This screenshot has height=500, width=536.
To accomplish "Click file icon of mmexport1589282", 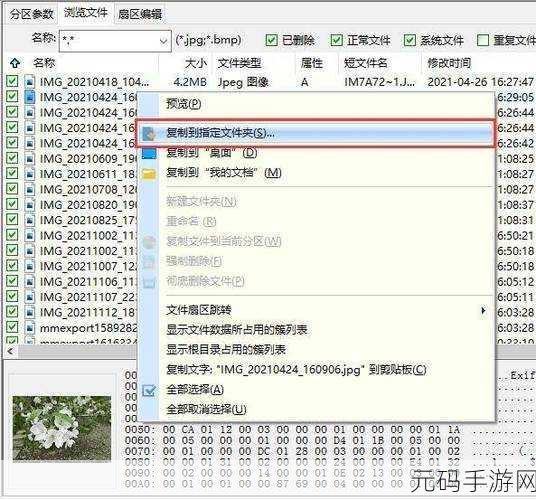I will coord(30,327).
